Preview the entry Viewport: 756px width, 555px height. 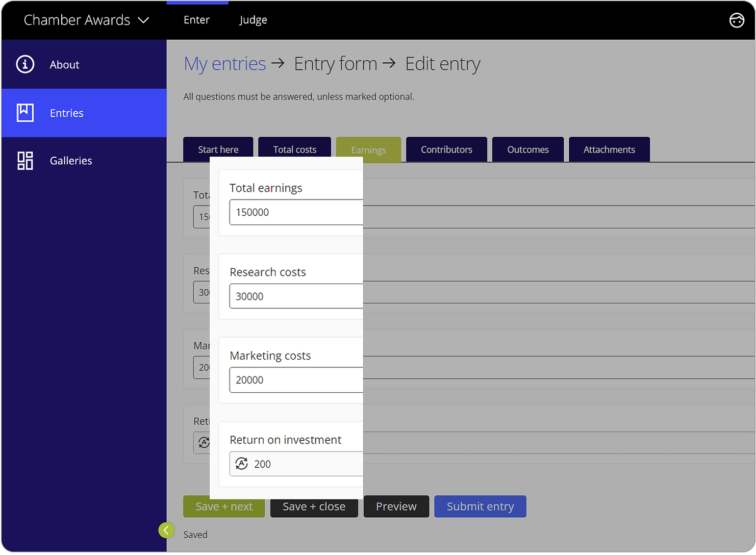pyautogui.click(x=396, y=506)
